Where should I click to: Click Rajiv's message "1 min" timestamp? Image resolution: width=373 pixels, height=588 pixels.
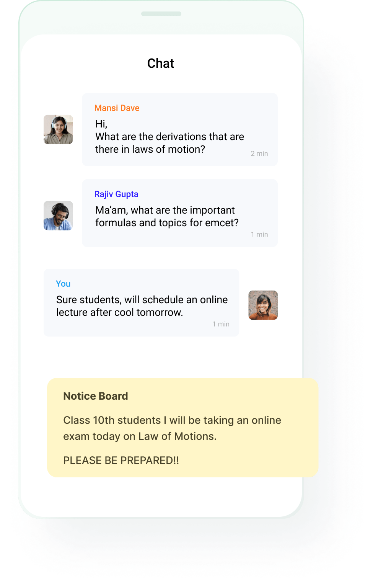click(x=259, y=234)
